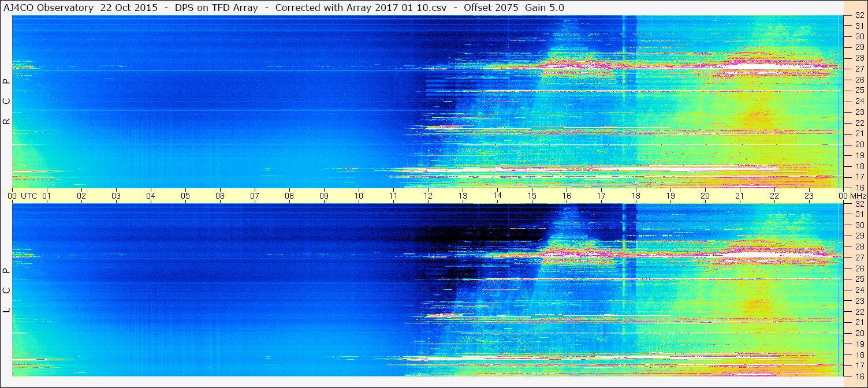Click the UTC label on time axis
Screen dimensions: 868x388
click(x=29, y=196)
